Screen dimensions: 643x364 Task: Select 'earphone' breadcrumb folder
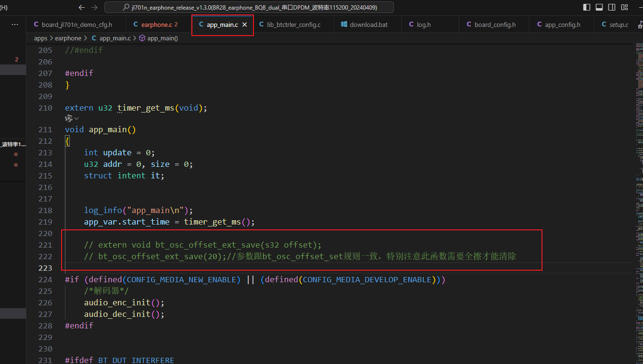point(68,38)
